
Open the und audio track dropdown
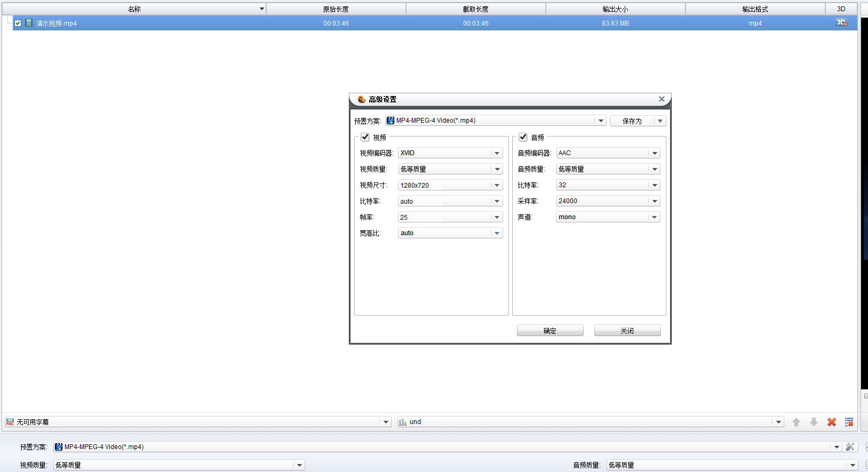779,422
